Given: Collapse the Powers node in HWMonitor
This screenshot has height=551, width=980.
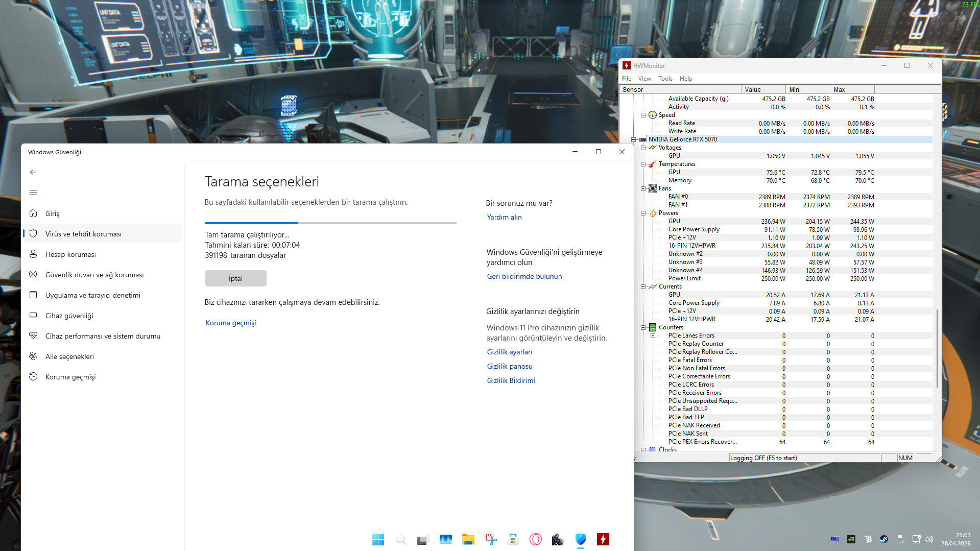Looking at the screenshot, I should pos(643,213).
